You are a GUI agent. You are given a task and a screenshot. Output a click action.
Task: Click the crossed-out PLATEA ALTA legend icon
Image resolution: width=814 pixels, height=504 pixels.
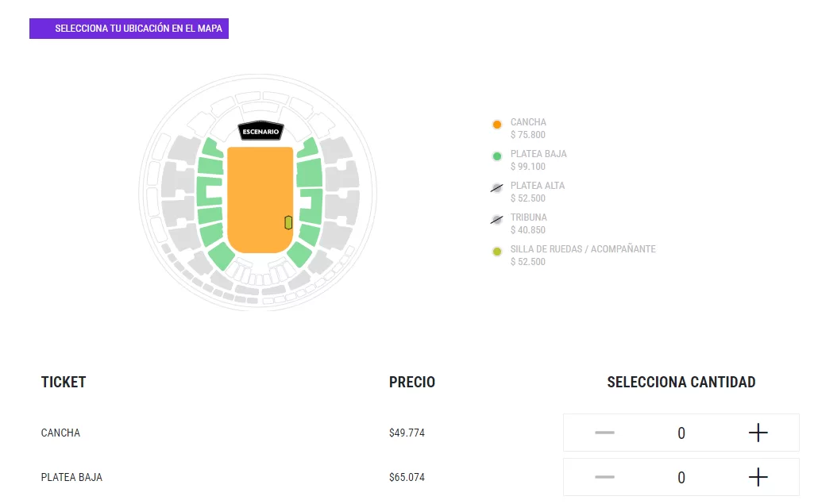coord(497,188)
